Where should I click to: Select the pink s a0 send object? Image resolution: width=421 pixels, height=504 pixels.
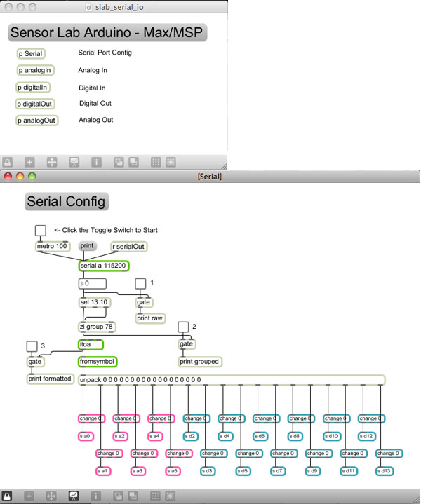86,436
